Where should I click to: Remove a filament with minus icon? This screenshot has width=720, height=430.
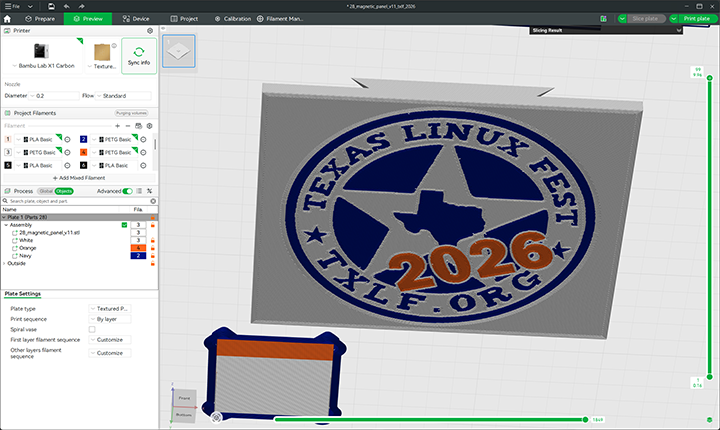coord(128,126)
